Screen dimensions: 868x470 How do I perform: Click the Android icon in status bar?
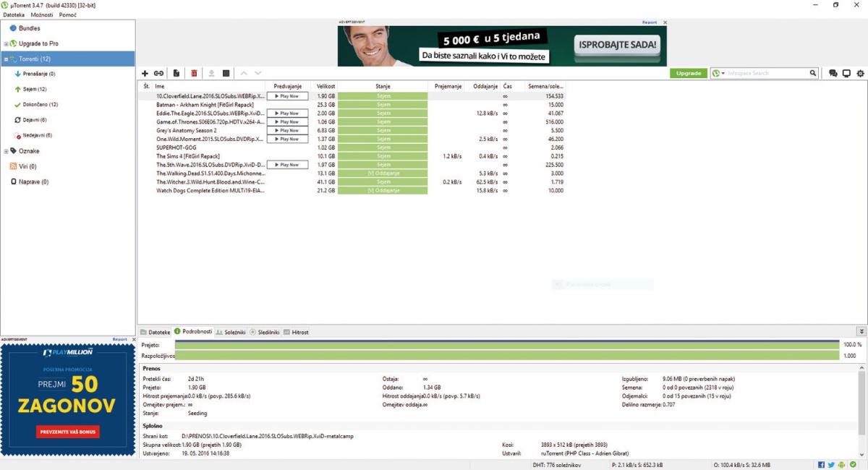coord(841,464)
